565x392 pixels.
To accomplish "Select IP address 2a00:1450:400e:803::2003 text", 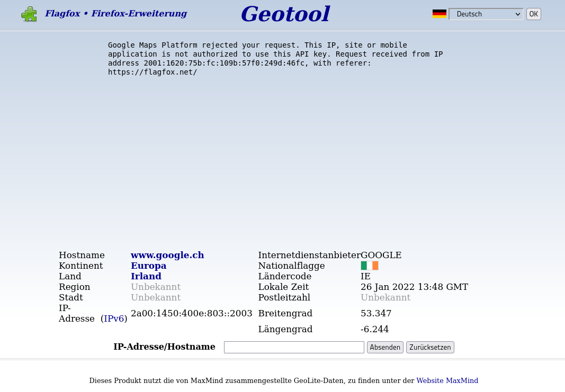I will 191,313.
